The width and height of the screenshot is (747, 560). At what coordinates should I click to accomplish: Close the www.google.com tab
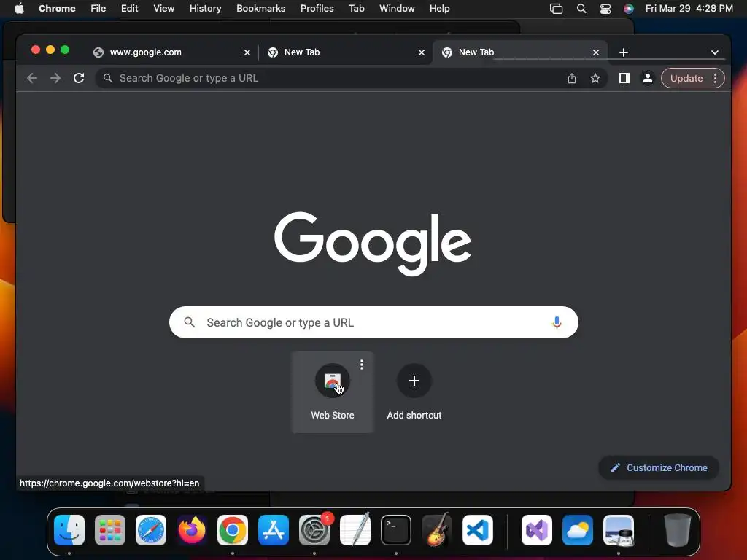[247, 52]
